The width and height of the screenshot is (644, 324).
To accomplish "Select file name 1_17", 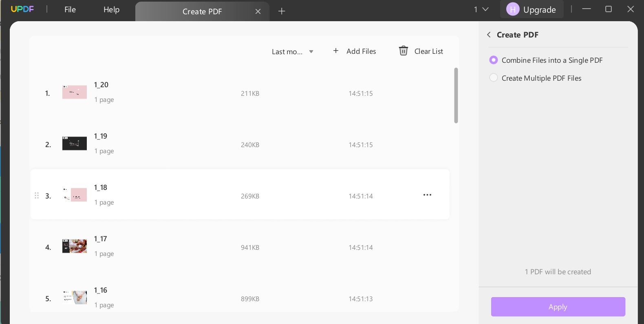I will [101, 239].
